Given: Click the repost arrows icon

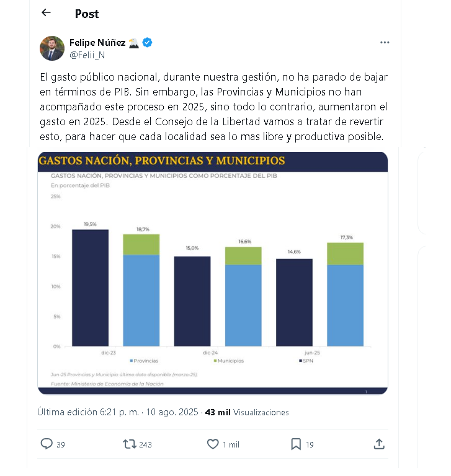Looking at the screenshot, I should (129, 444).
